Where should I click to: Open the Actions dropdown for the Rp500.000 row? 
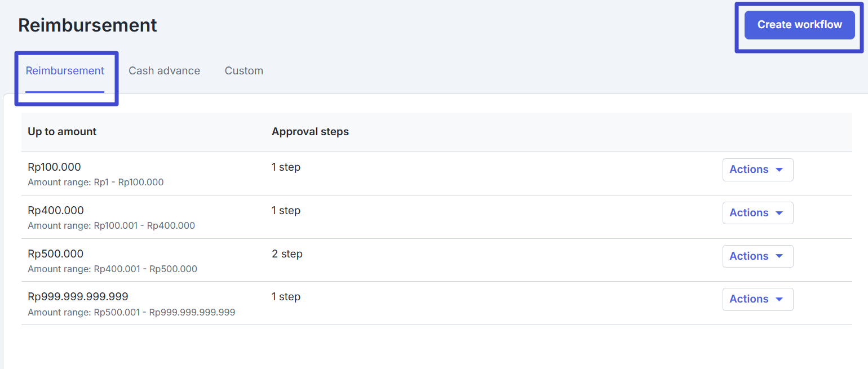[x=757, y=256]
